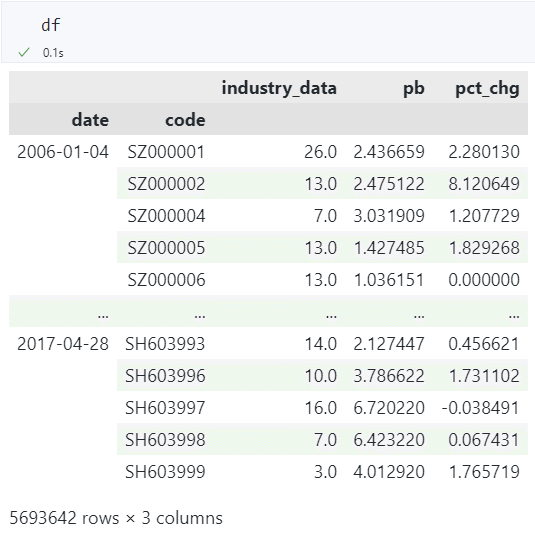Click the date index header
Screen dimensions: 535x539
[90, 120]
